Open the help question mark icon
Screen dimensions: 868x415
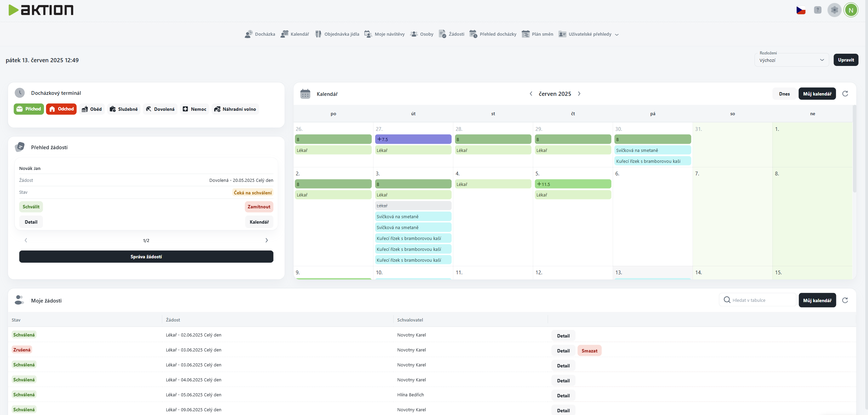click(818, 10)
